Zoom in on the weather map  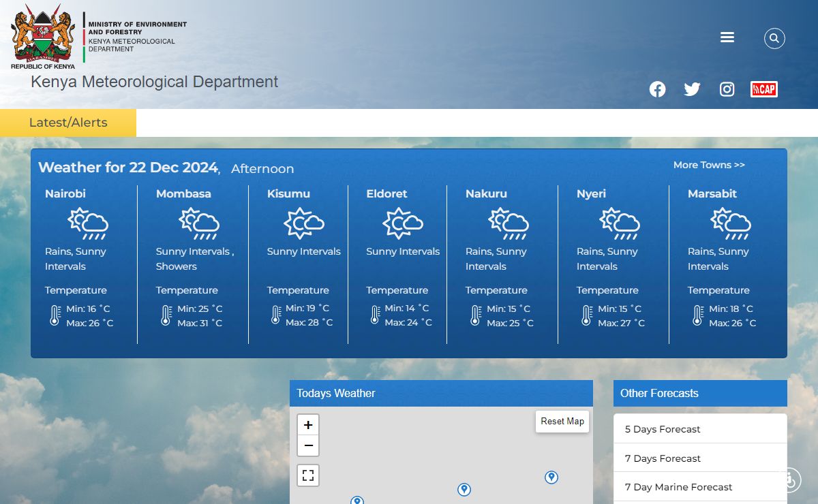pyautogui.click(x=308, y=425)
